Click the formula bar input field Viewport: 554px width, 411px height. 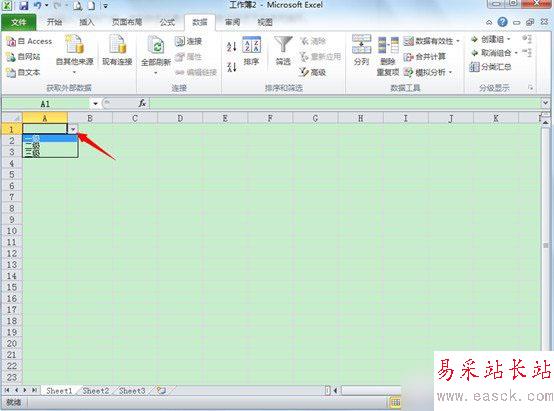[x=345, y=104]
